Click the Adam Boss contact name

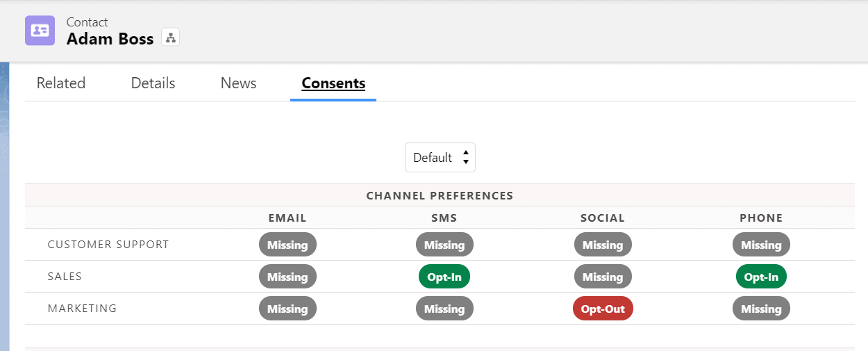[x=110, y=39]
